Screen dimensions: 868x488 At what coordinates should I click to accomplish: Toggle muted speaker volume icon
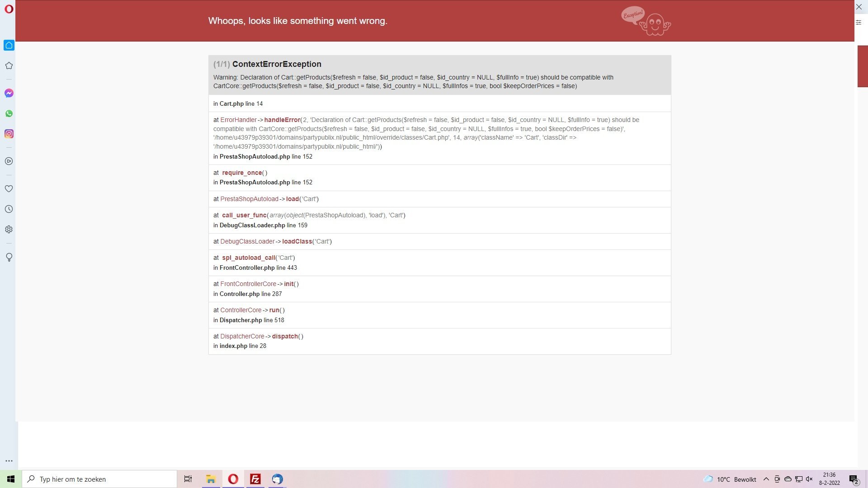[x=809, y=479]
